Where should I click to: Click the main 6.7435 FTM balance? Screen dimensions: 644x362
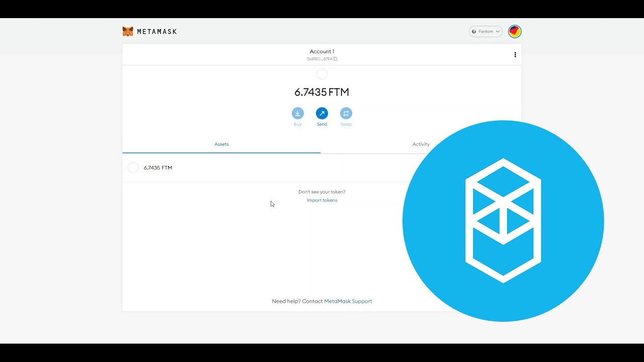pos(322,92)
